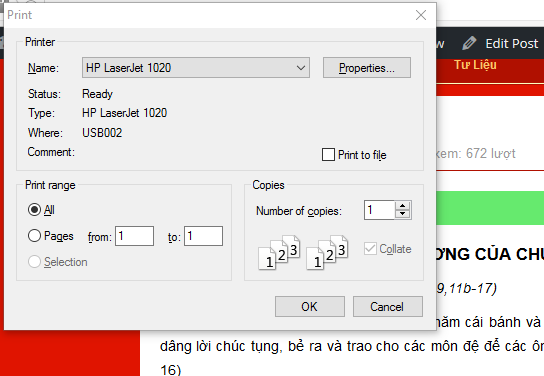Toggle the Collate checkbox
This screenshot has width=544, height=376.
(x=370, y=248)
